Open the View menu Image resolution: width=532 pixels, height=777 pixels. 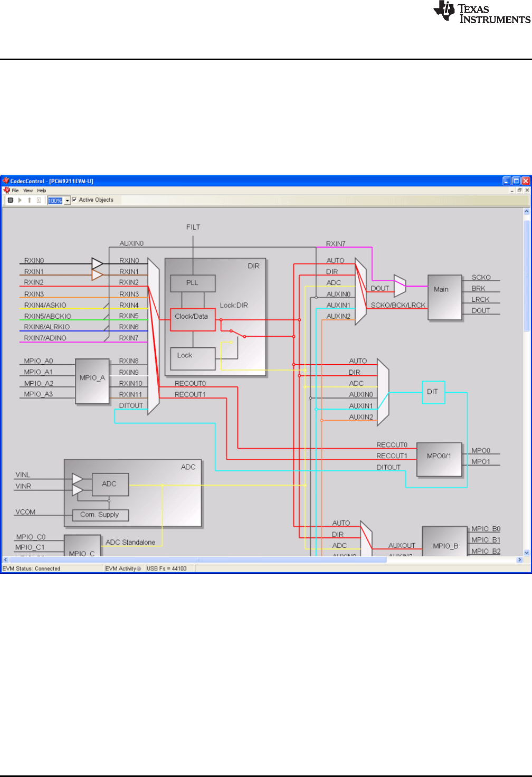click(x=28, y=191)
